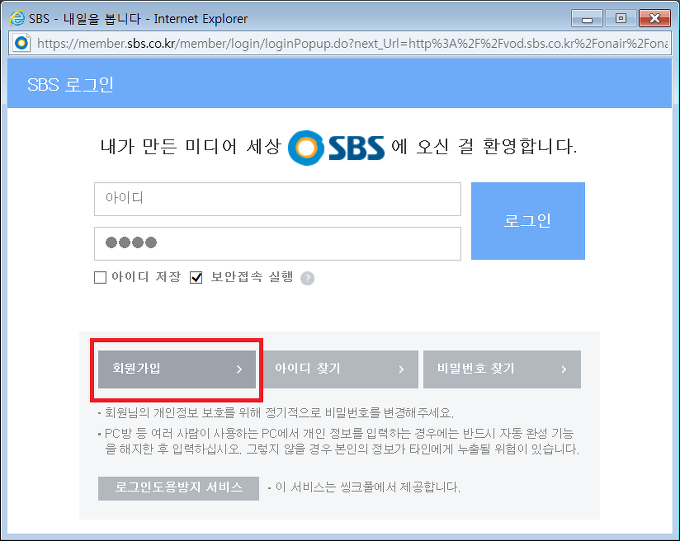Select the URL in the address bar

coord(352,43)
